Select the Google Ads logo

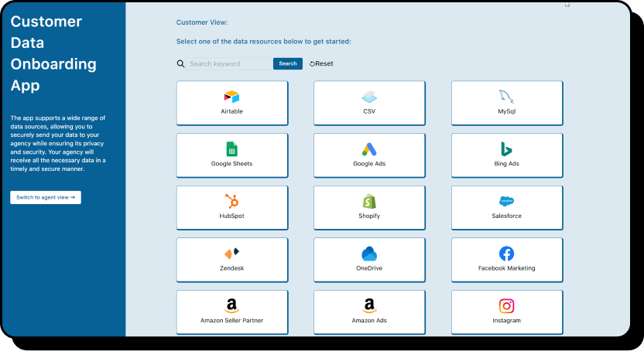point(369,149)
